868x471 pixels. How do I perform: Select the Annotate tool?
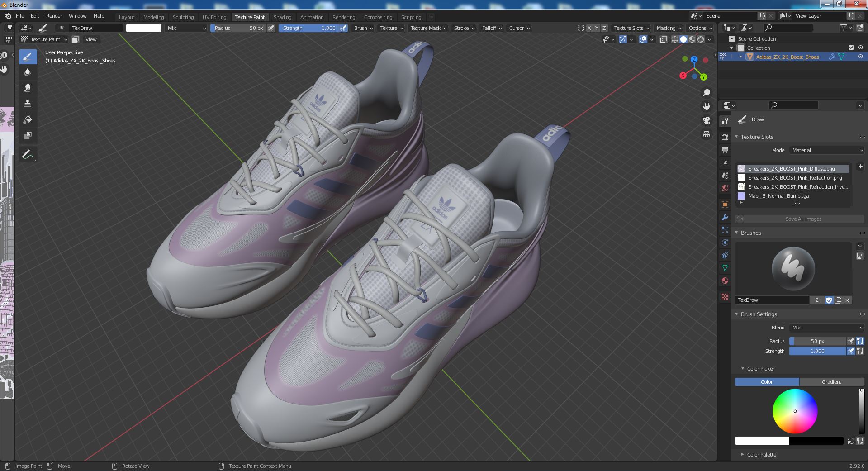[28, 155]
